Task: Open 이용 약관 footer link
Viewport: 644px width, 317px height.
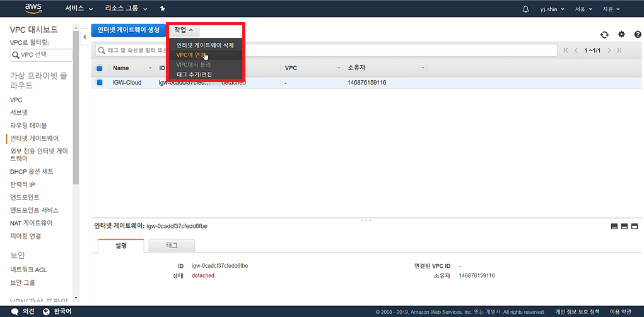Action: point(621,311)
